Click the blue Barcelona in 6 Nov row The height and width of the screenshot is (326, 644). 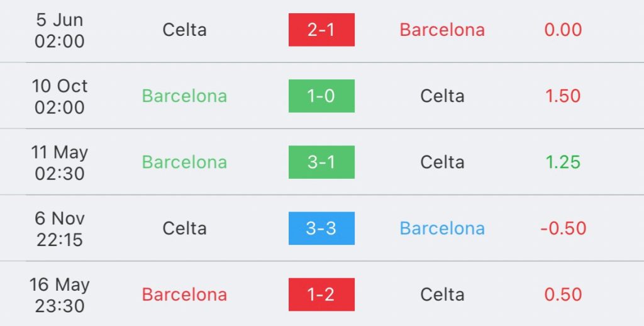(442, 228)
